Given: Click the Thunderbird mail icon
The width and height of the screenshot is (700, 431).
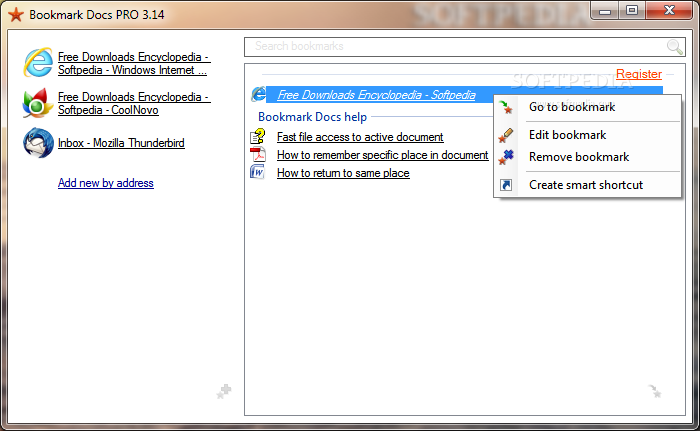Looking at the screenshot, I should (x=38, y=143).
